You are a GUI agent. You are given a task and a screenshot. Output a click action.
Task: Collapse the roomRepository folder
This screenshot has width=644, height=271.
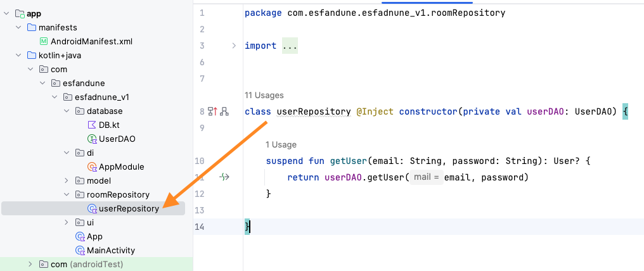(67, 195)
